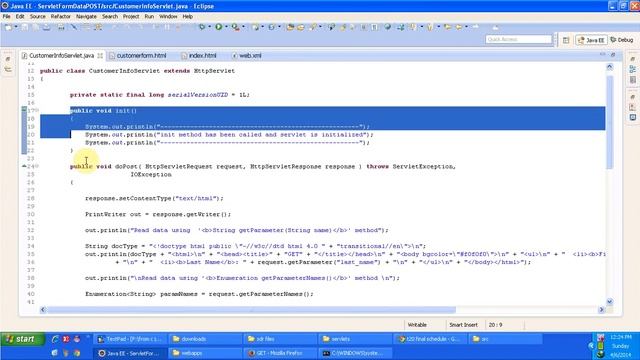Click the doPost method name in code
The image size is (640, 360).
[126, 167]
